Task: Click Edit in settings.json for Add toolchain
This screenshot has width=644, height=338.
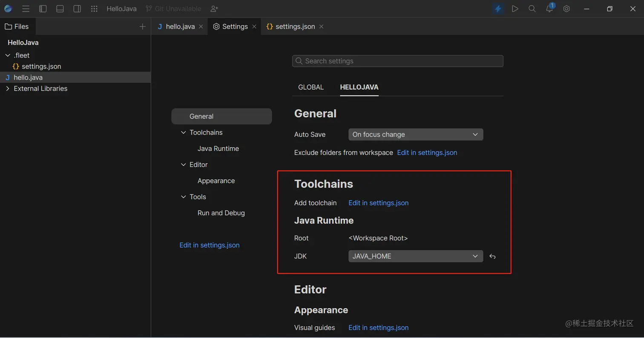Action: coord(378,203)
